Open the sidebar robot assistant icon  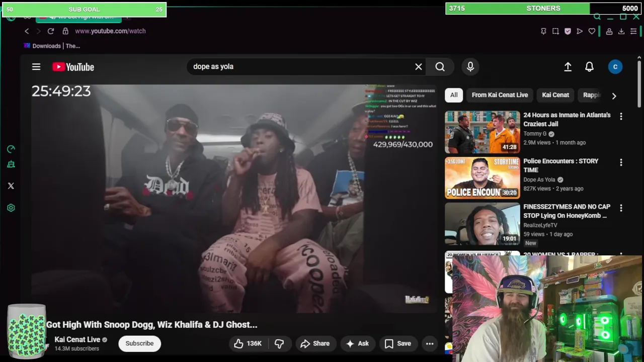[x=11, y=164]
